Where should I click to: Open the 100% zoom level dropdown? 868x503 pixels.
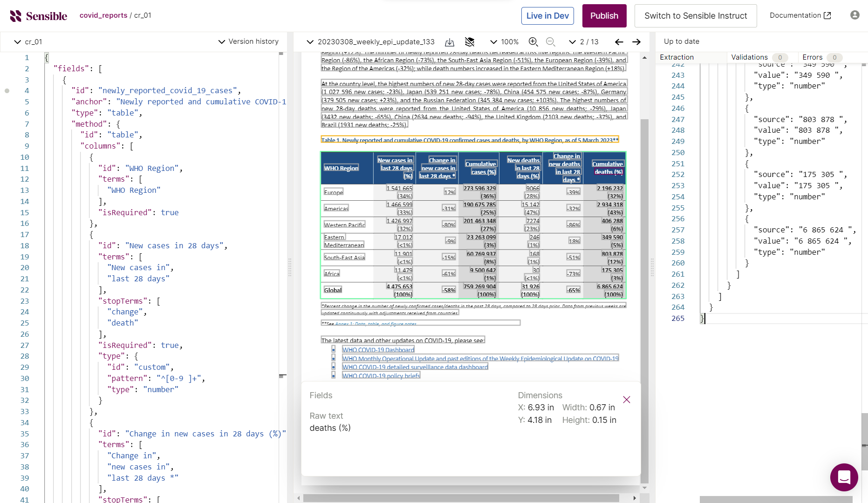(x=504, y=42)
